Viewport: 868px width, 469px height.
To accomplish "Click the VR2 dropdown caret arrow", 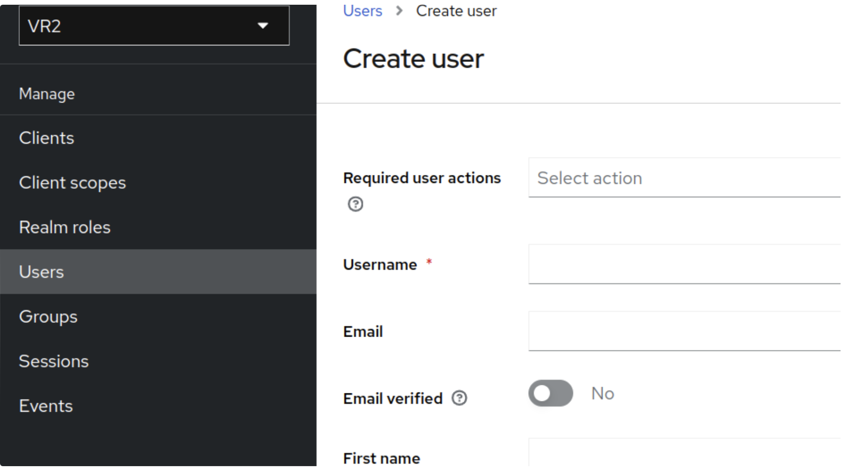I will (263, 26).
